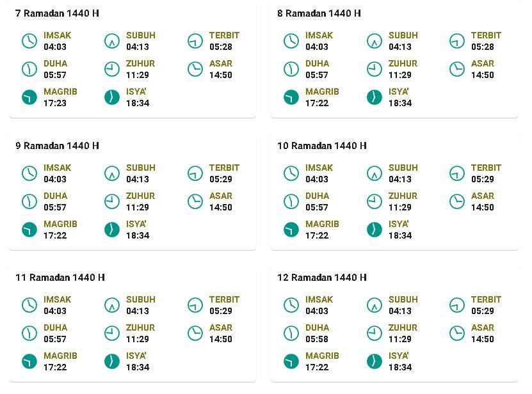Click the Magrib icon in 7 Ramadan card

pos(29,97)
